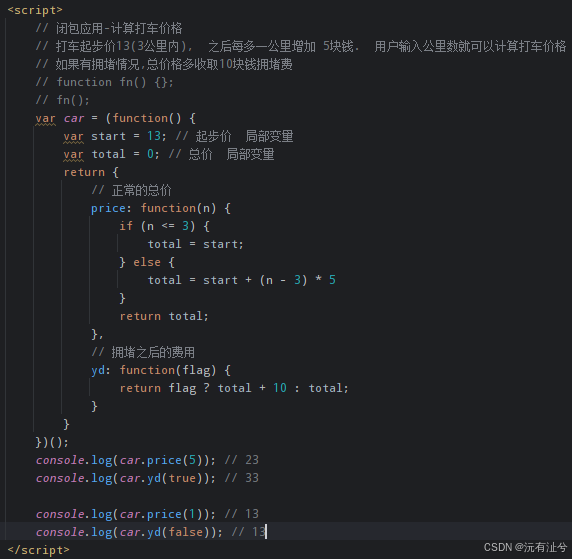Screen dimensions: 572x559
Task: Click the 'total = start;' statement
Action: (196, 244)
